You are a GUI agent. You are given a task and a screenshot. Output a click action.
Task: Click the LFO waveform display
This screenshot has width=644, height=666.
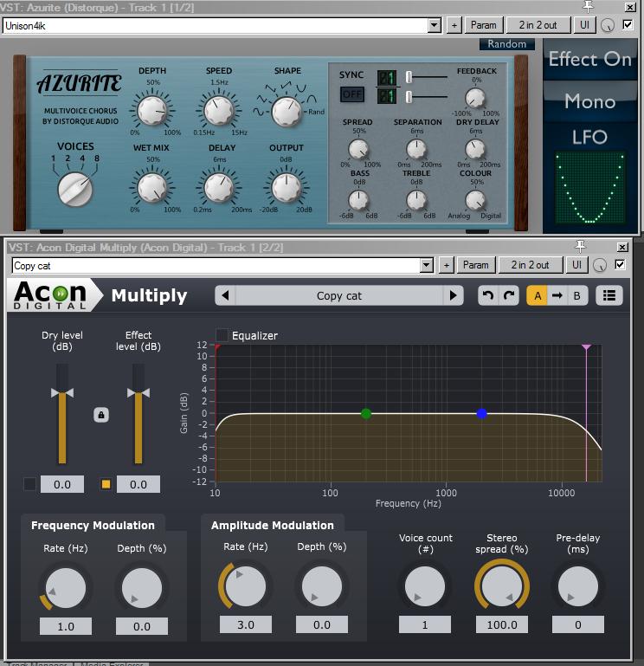point(590,188)
